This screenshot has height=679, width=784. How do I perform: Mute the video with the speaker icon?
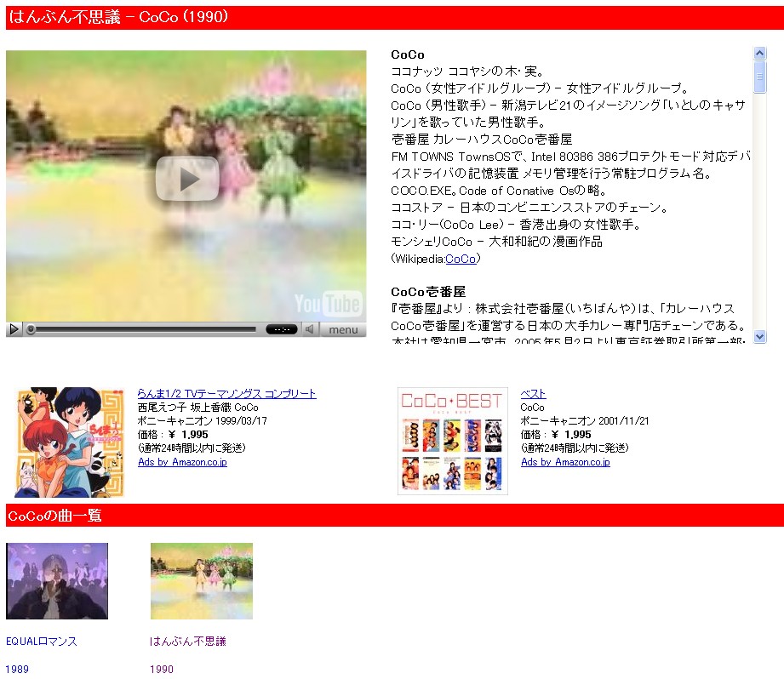click(310, 329)
